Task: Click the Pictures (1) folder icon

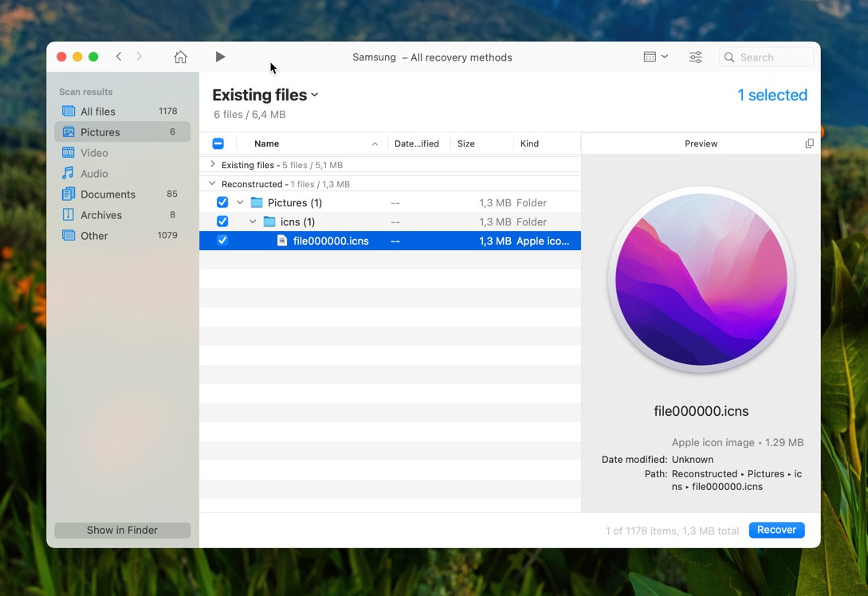Action: [257, 202]
